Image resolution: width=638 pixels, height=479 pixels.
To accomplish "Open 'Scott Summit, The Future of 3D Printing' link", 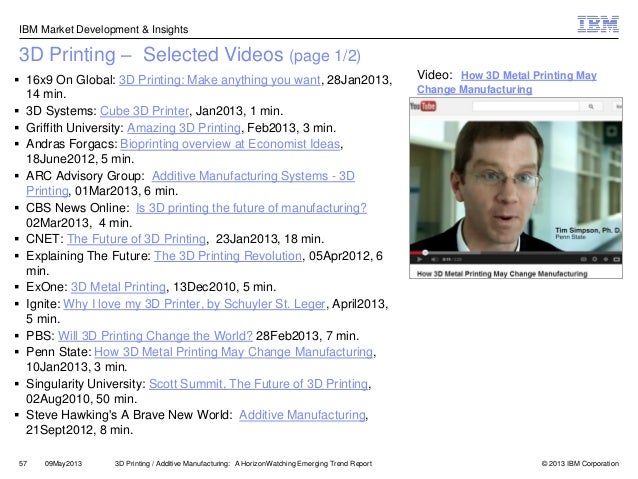I will tap(258, 384).
